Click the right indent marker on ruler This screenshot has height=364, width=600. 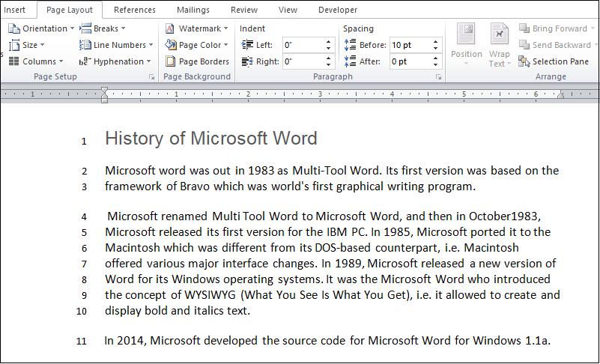560,94
